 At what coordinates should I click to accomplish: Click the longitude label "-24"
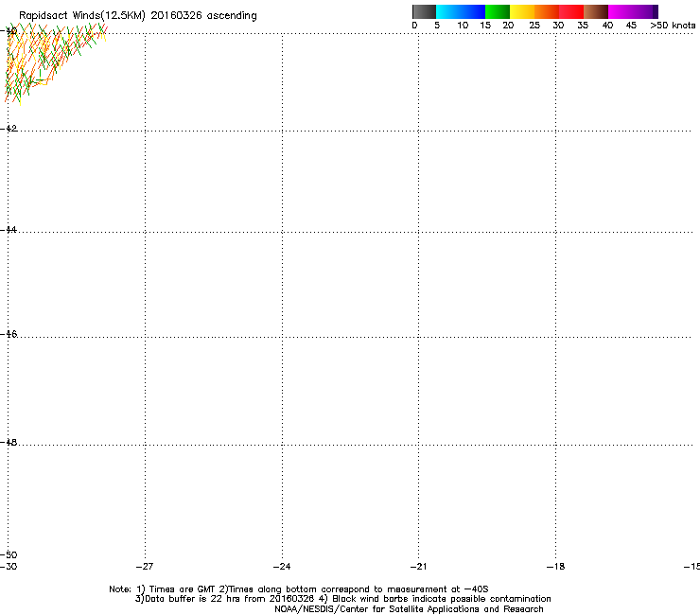[282, 567]
